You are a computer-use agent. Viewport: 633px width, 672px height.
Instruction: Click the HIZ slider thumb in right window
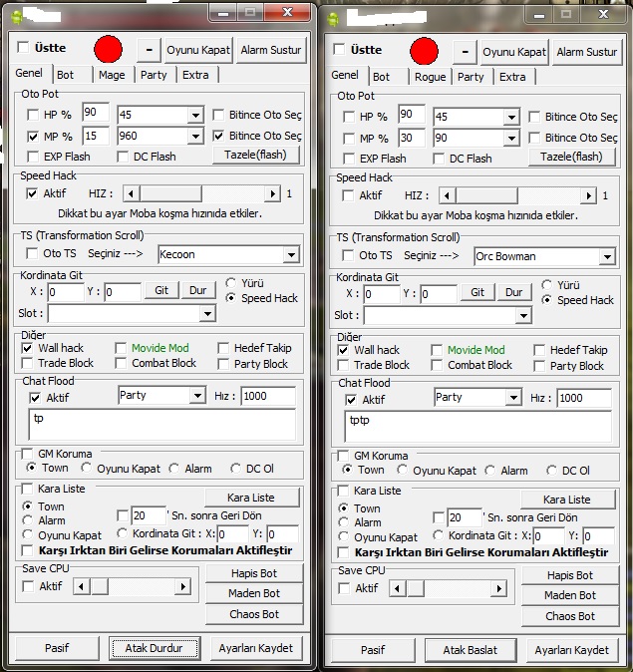pyautogui.click(x=486, y=195)
